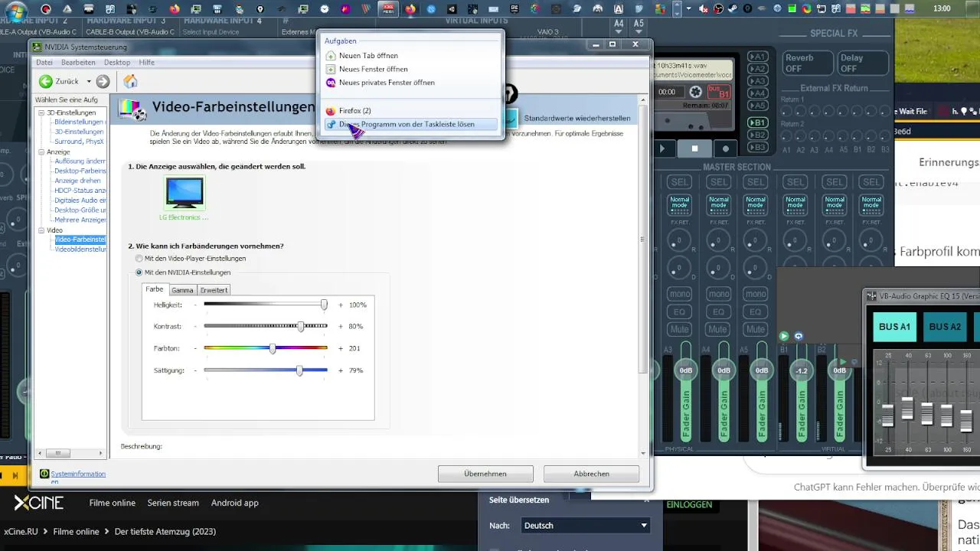Start recording with the cassette record button

726,148
